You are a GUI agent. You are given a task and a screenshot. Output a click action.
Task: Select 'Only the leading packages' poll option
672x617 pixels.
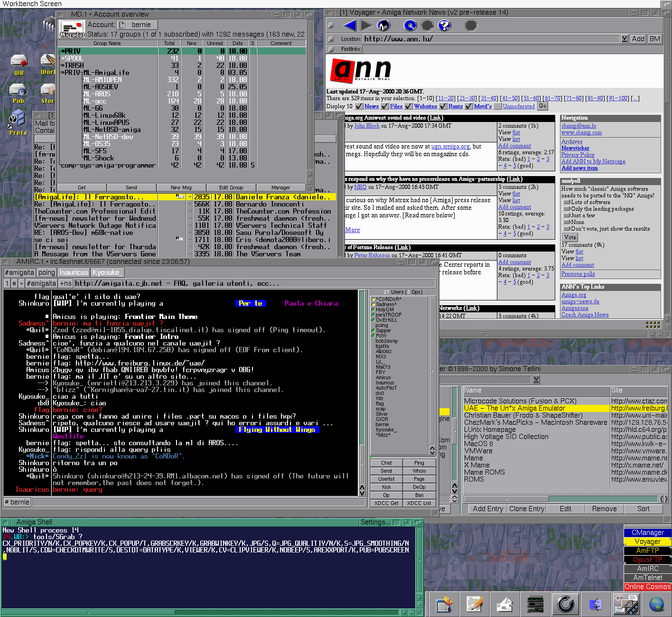click(566, 209)
